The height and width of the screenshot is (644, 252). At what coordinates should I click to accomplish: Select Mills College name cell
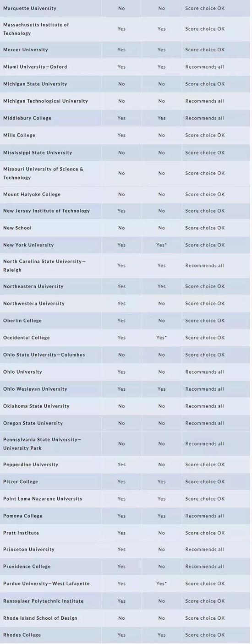coord(19,135)
